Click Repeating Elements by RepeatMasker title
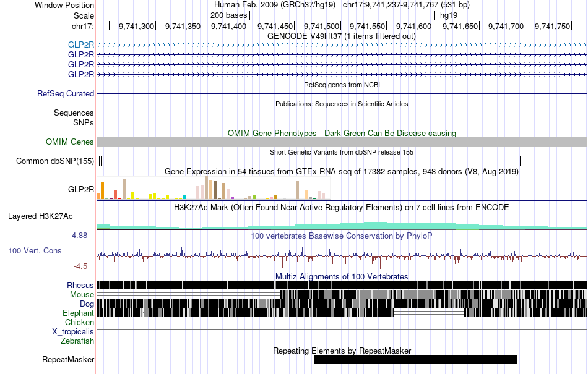Image resolution: width=588 pixels, height=374 pixels. click(x=342, y=351)
